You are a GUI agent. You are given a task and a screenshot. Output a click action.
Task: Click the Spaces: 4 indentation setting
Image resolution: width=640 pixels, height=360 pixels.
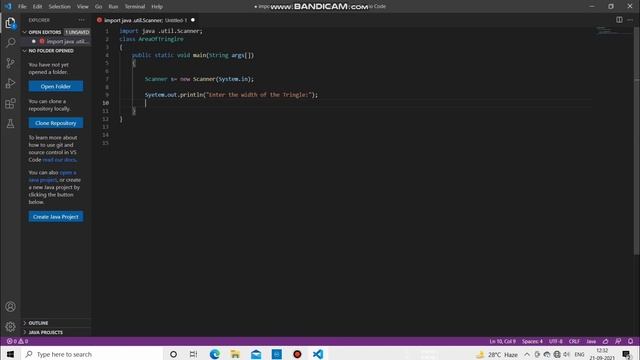tap(532, 341)
